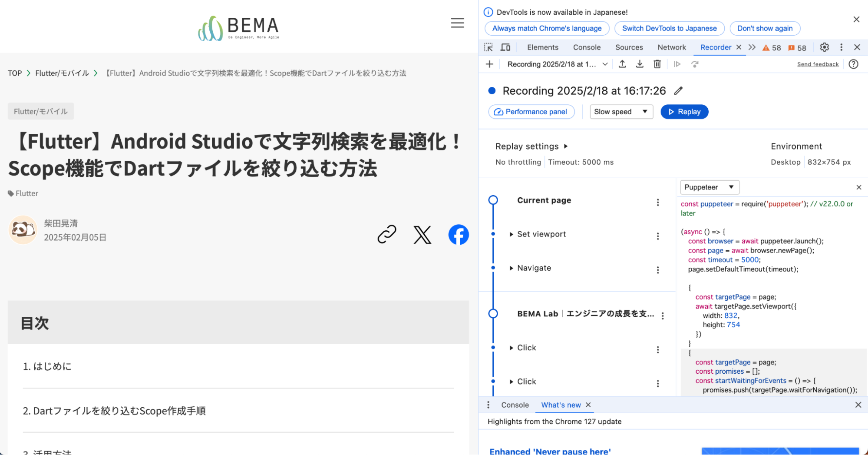Share the article on Facebook
Viewport: 868px width, 455px height.
point(459,235)
